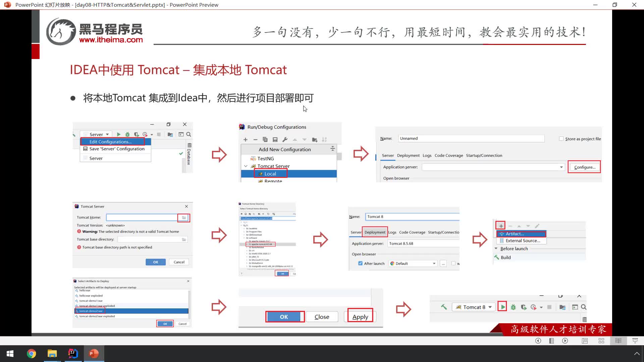The width and height of the screenshot is (644, 362).
Task: Click Configure... button
Action: (x=584, y=167)
